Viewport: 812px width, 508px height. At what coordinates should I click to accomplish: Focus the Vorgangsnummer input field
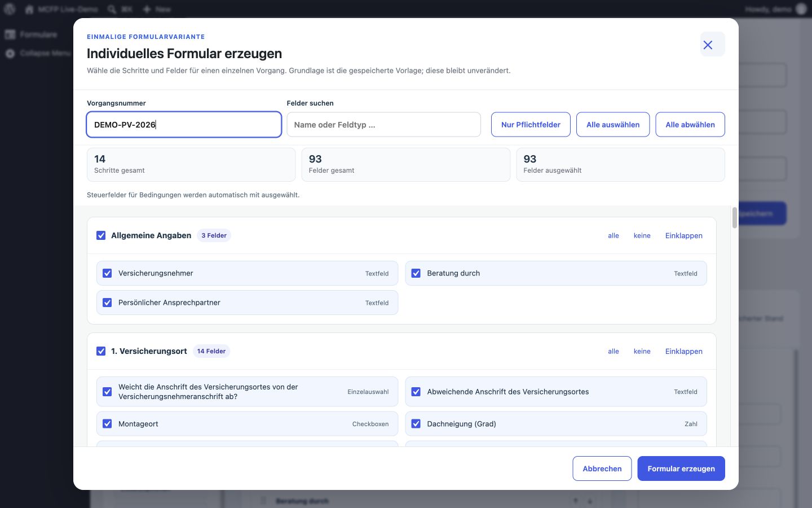184,125
